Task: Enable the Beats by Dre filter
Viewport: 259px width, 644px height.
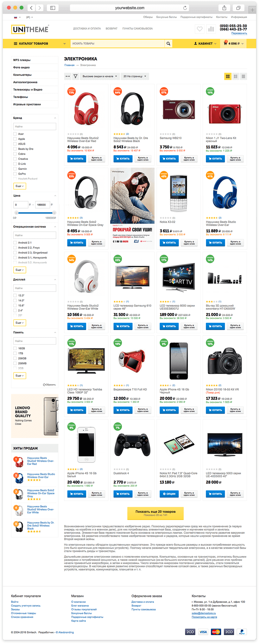Action: pyautogui.click(x=15, y=149)
